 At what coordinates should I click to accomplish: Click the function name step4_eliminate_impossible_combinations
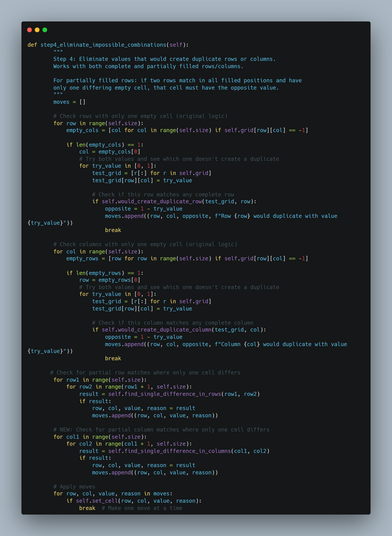pyautogui.click(x=104, y=45)
